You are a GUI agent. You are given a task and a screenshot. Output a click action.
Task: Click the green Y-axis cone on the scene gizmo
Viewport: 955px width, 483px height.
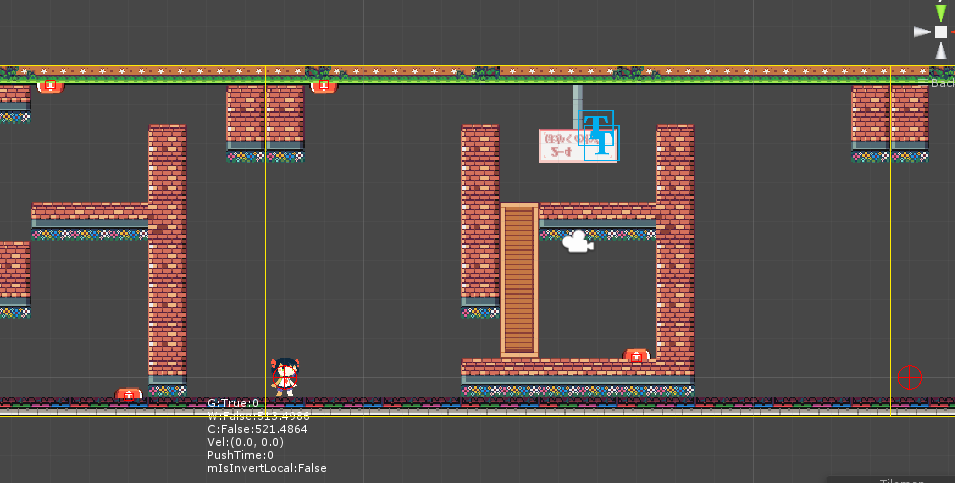tap(941, 12)
